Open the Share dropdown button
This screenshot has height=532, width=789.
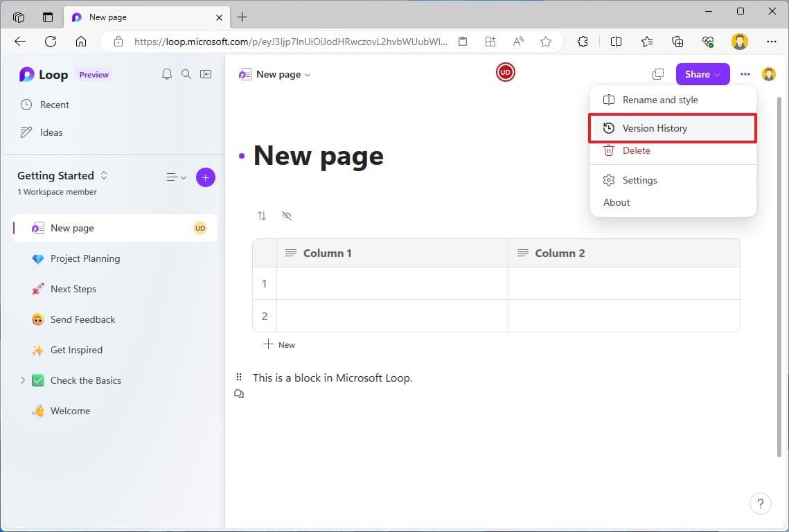[x=702, y=74]
